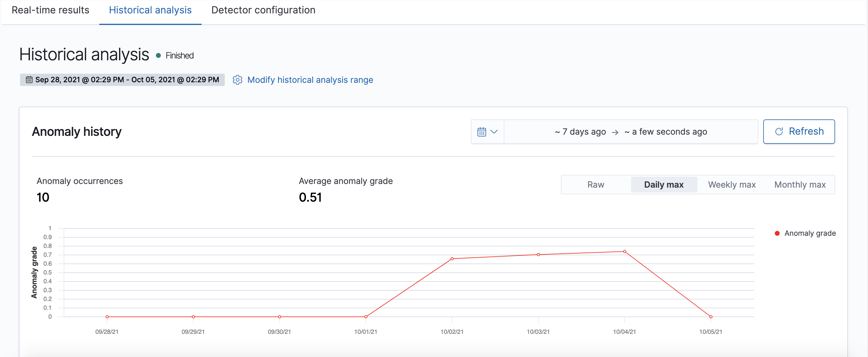Click the Anomaly occurrences value 10

click(43, 198)
